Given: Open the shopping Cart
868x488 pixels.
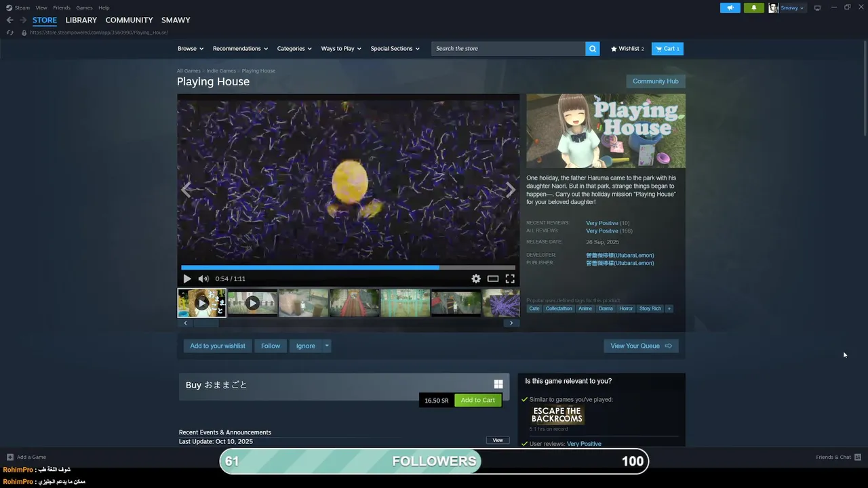Looking at the screenshot, I should click(x=667, y=49).
